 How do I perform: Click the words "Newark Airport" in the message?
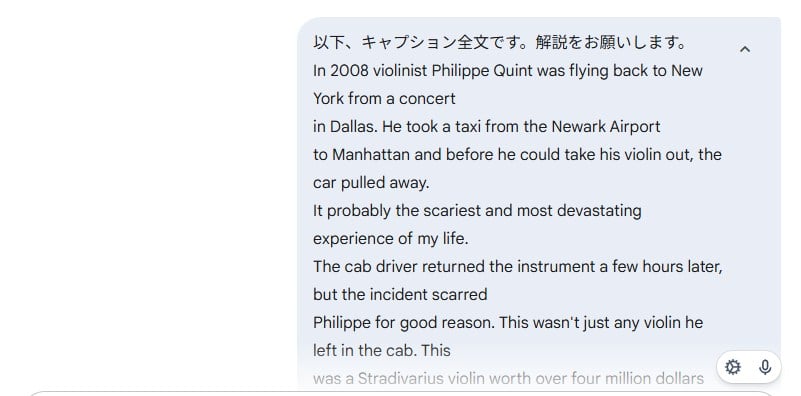(606, 127)
